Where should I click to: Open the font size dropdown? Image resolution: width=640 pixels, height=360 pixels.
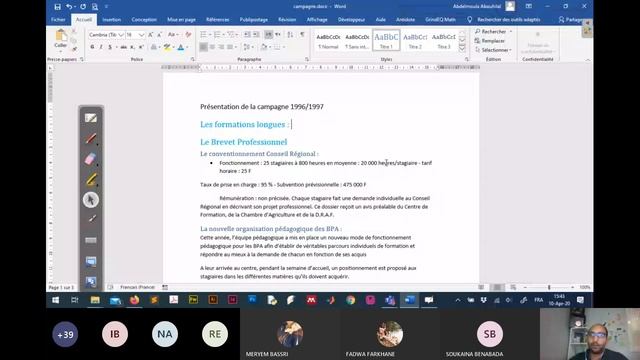click(142, 35)
